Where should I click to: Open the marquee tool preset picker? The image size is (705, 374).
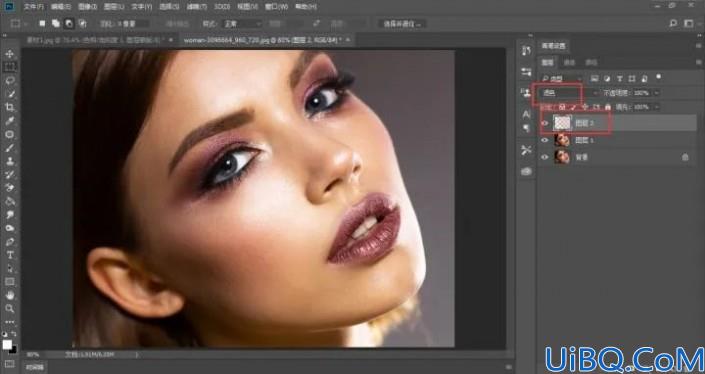coord(18,23)
